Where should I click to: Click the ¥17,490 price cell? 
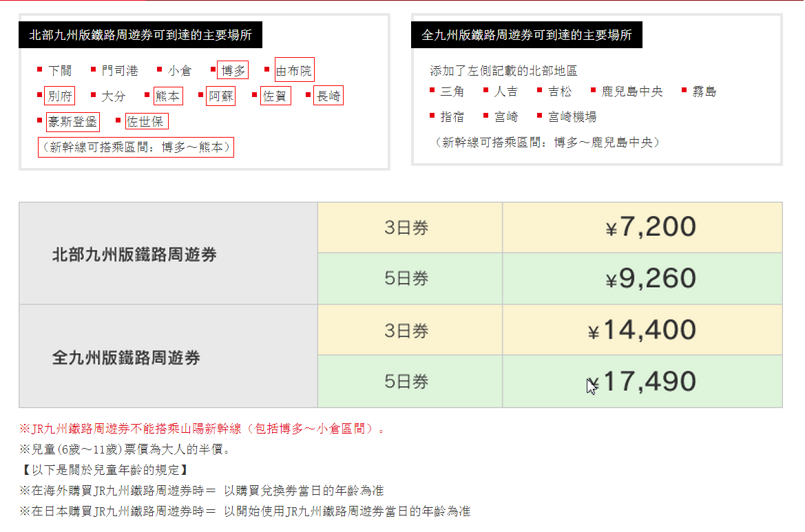coord(642,381)
